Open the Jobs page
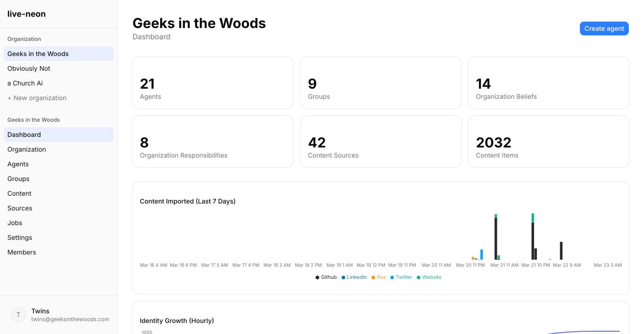The image size is (644, 334). (15, 223)
